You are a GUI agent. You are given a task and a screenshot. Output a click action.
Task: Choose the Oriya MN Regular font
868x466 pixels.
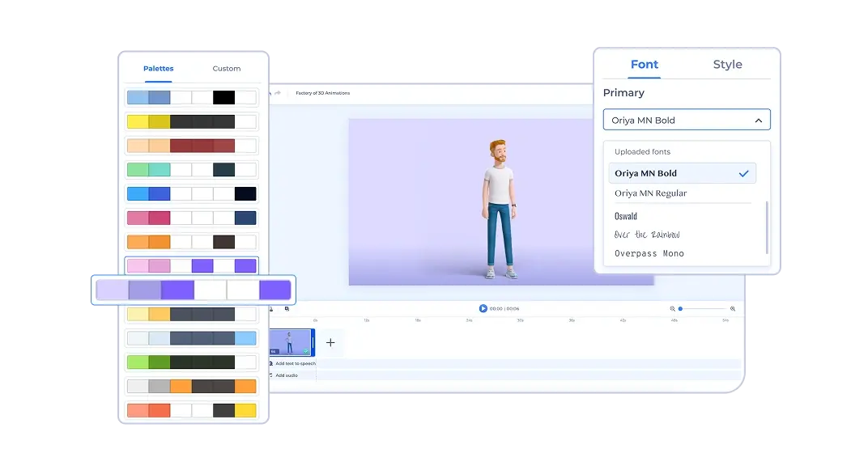(650, 193)
